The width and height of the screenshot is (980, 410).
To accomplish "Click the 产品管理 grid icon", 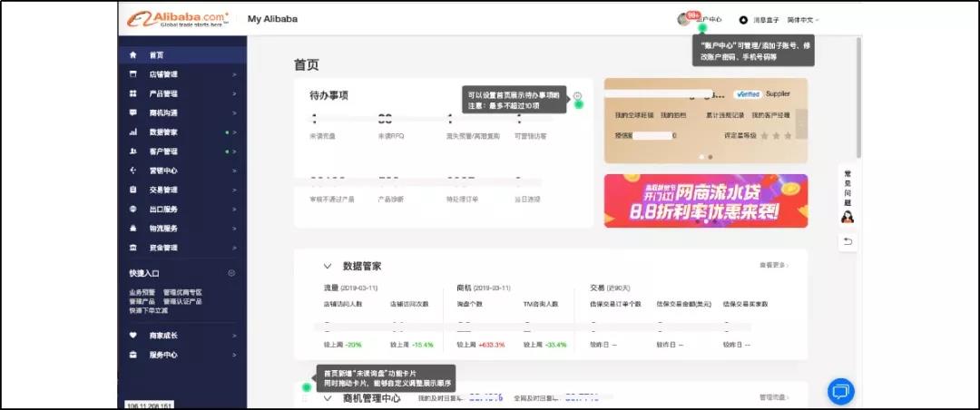I will pos(133,93).
